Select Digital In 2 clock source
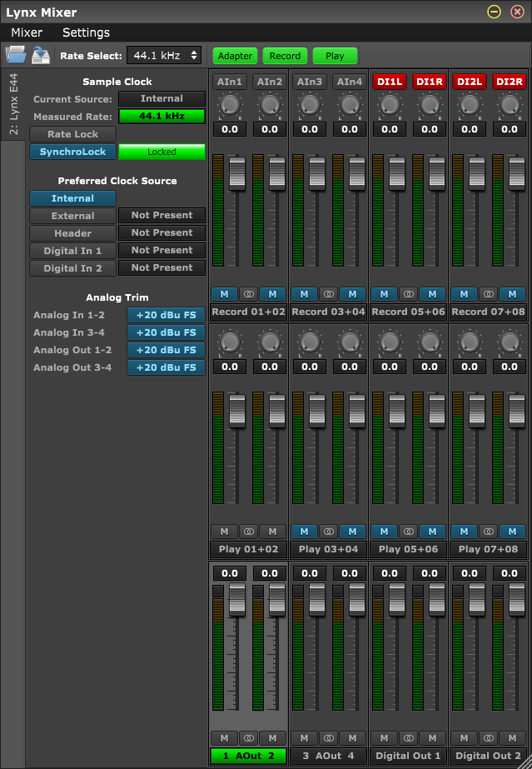Screen dimensions: 532x769 72,268
